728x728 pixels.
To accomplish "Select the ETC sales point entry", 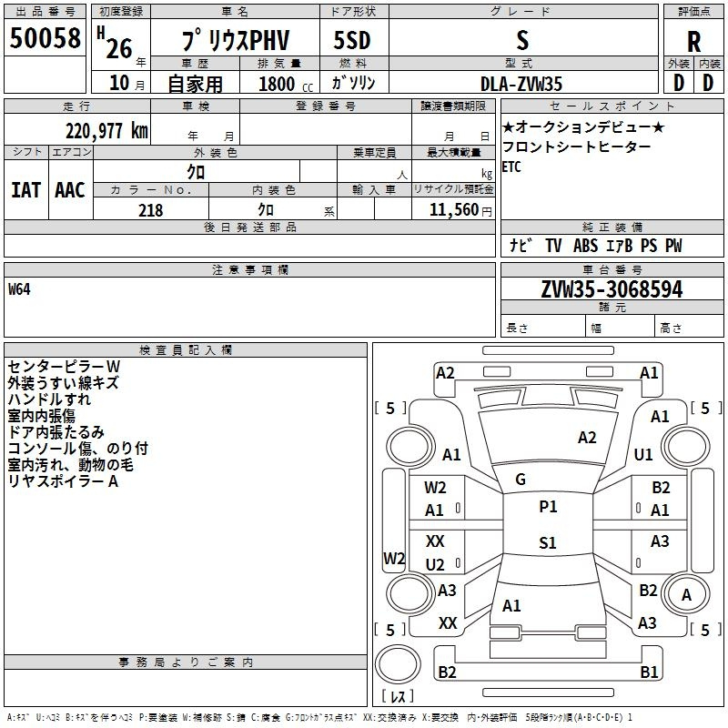I will pos(511,167).
